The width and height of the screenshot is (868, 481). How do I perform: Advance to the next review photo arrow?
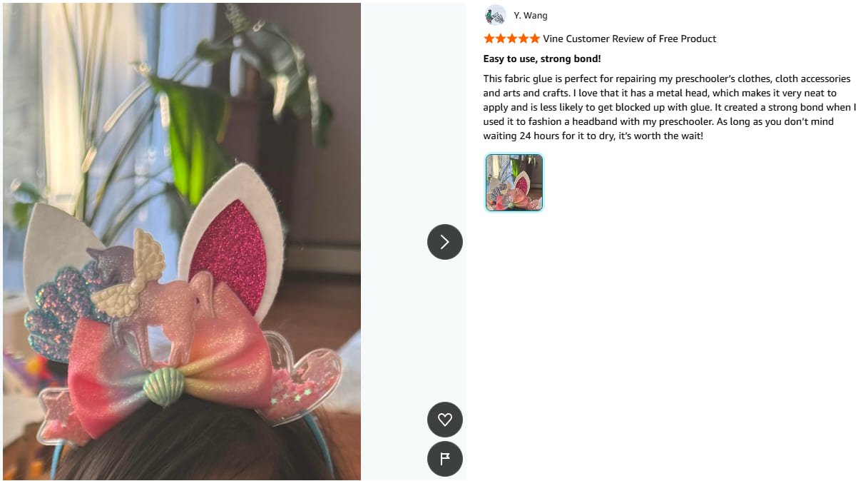445,242
